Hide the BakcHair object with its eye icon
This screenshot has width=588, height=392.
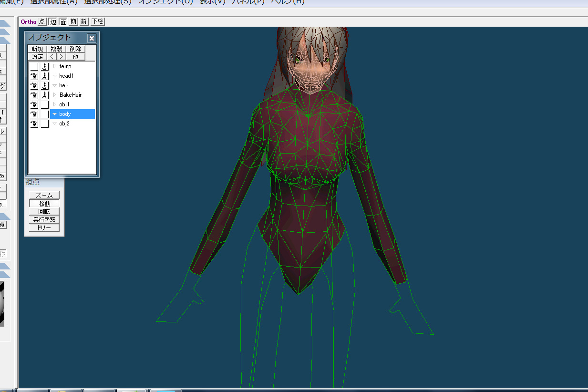(34, 95)
